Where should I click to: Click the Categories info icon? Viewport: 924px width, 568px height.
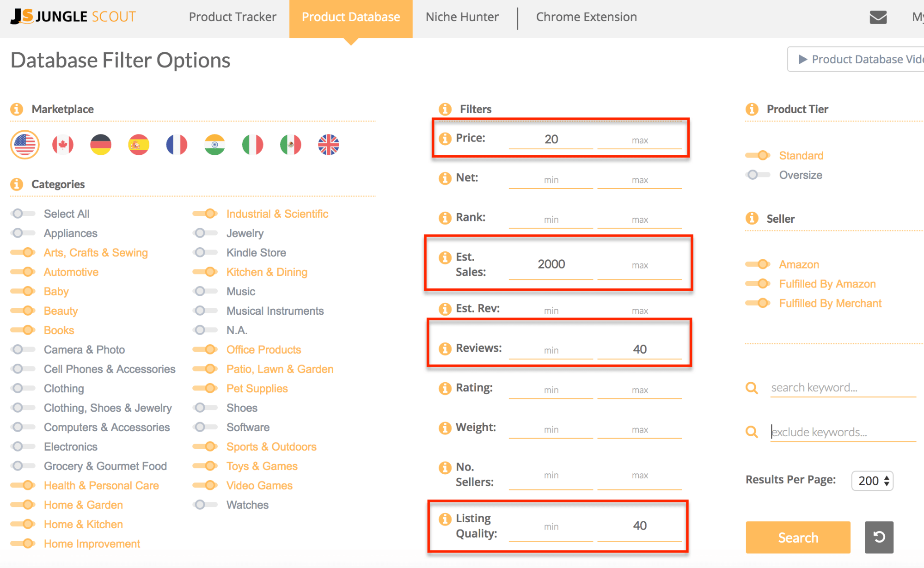(17, 184)
